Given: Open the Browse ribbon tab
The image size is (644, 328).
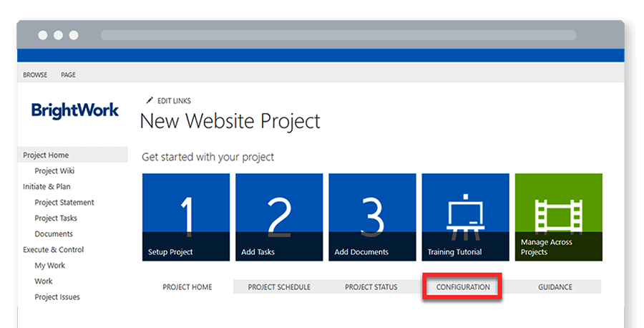Looking at the screenshot, I should point(35,75).
